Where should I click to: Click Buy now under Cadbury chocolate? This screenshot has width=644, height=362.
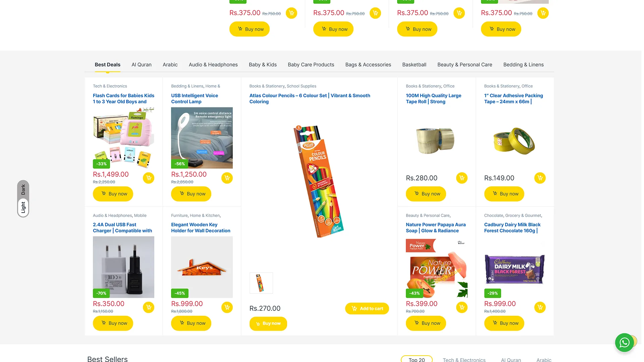tap(504, 323)
